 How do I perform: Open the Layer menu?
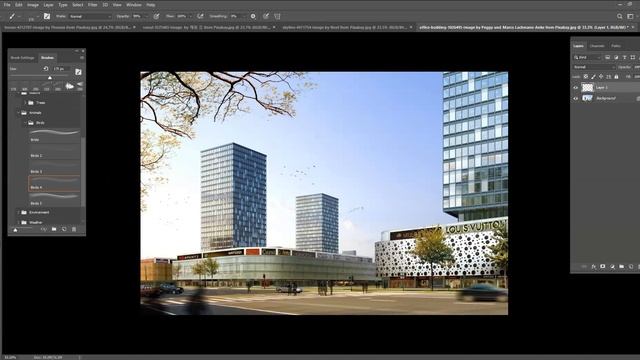48,5
